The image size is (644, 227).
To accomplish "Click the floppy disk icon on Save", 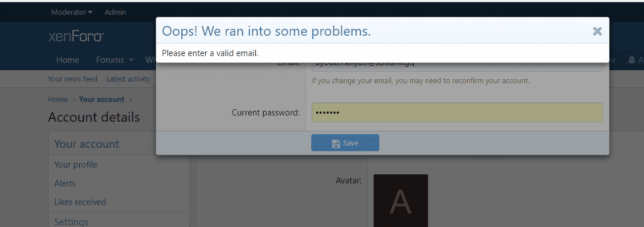I will tap(336, 143).
